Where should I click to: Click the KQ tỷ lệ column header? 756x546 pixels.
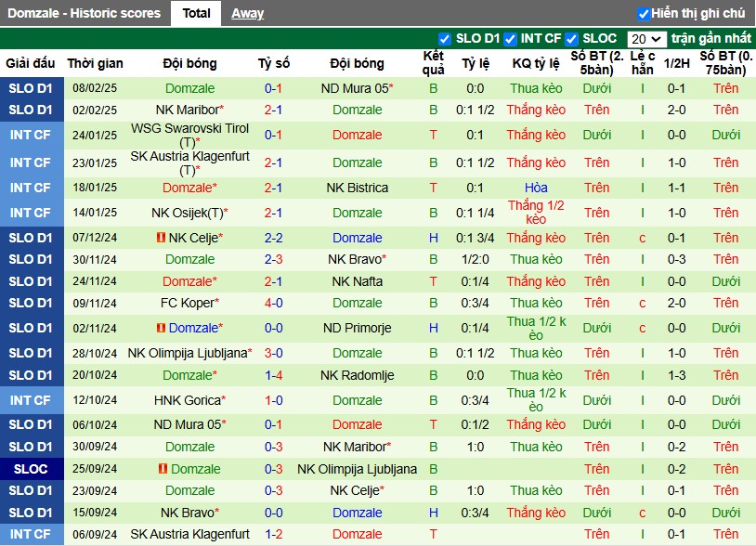click(x=536, y=63)
